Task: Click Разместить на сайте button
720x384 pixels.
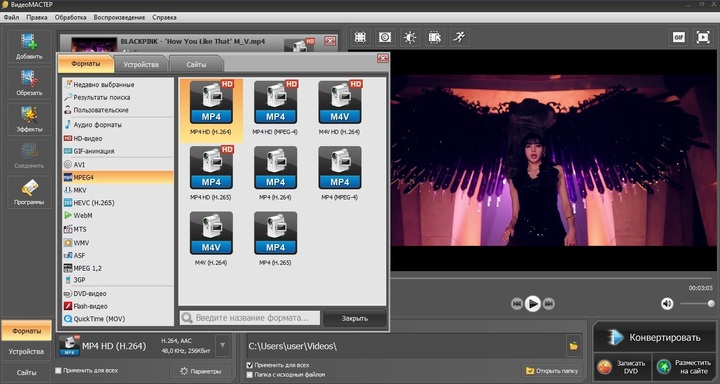Action: pyautogui.click(x=684, y=367)
